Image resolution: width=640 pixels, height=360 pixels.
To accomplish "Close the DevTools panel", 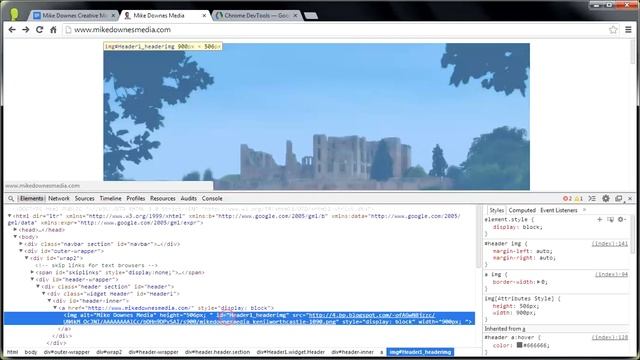I will click(630, 198).
